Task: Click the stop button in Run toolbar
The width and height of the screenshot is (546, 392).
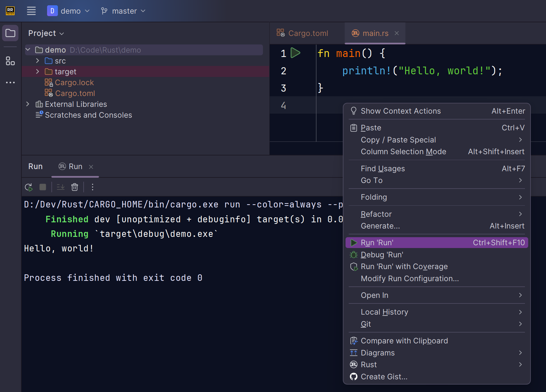Action: pyautogui.click(x=43, y=187)
